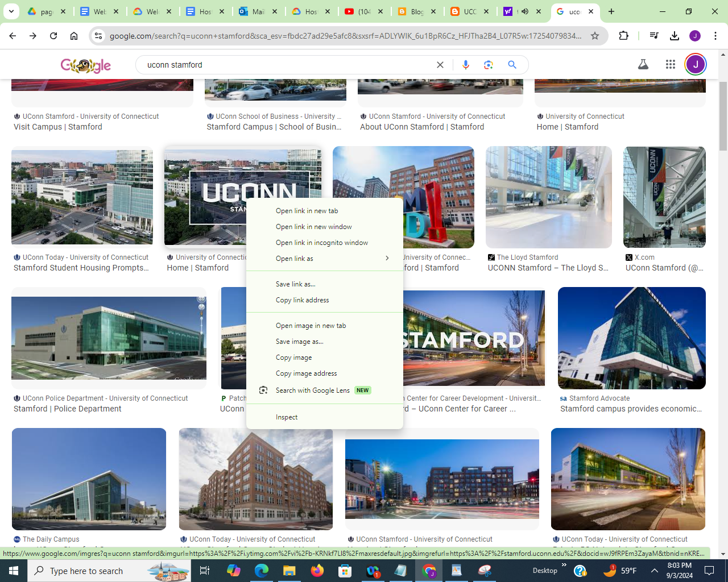
Task: Open a new browser tab
Action: 611,11
